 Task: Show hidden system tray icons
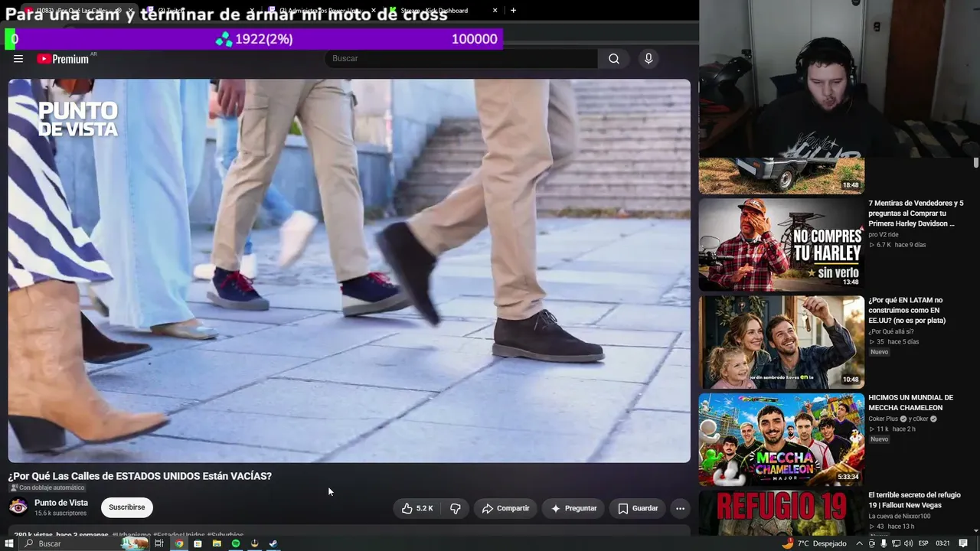(859, 543)
